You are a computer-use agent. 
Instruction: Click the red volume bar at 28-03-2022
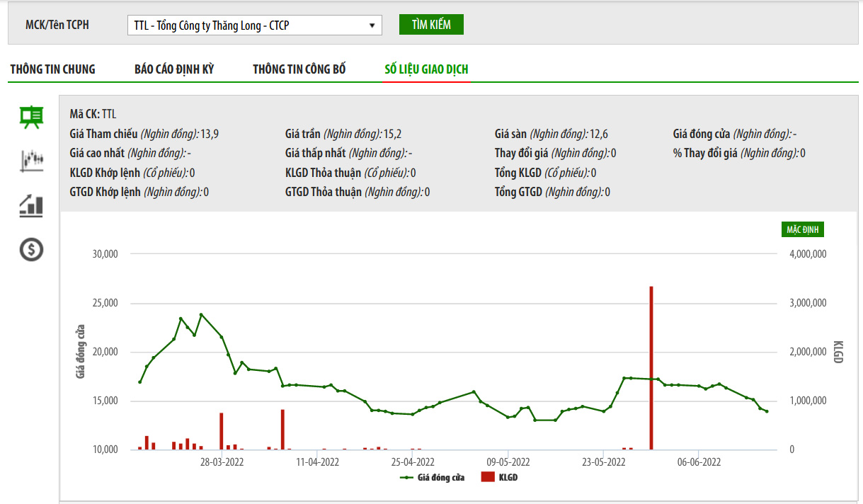click(x=222, y=431)
